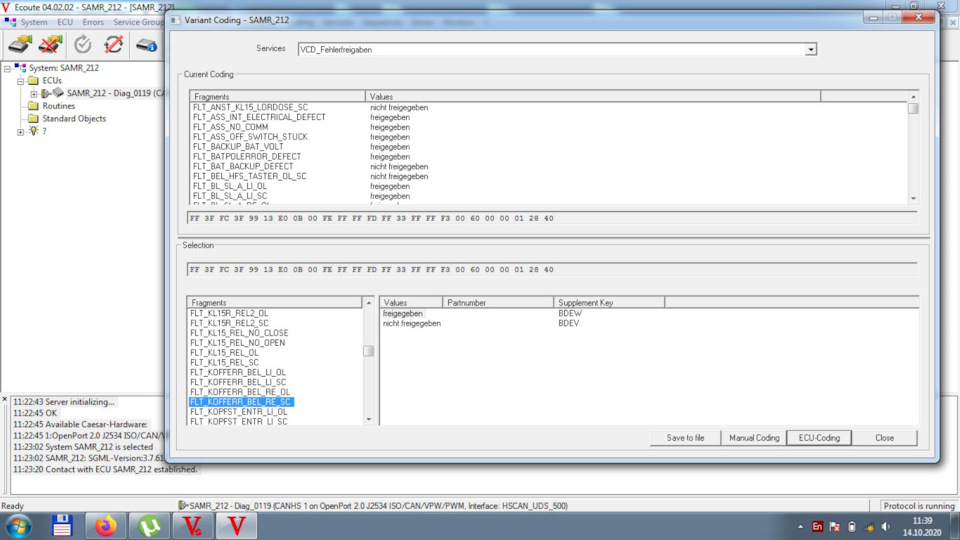The image size is (960, 540).
Task: Open the Services dropdown VCD_Fehlerfreigaben
Action: pyautogui.click(x=811, y=50)
